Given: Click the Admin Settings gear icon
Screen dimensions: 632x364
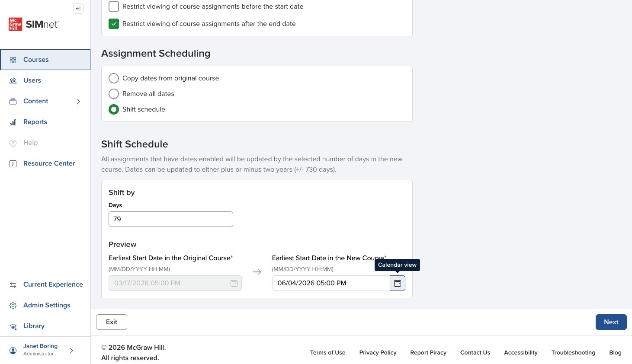Looking at the screenshot, I should pos(13,306).
